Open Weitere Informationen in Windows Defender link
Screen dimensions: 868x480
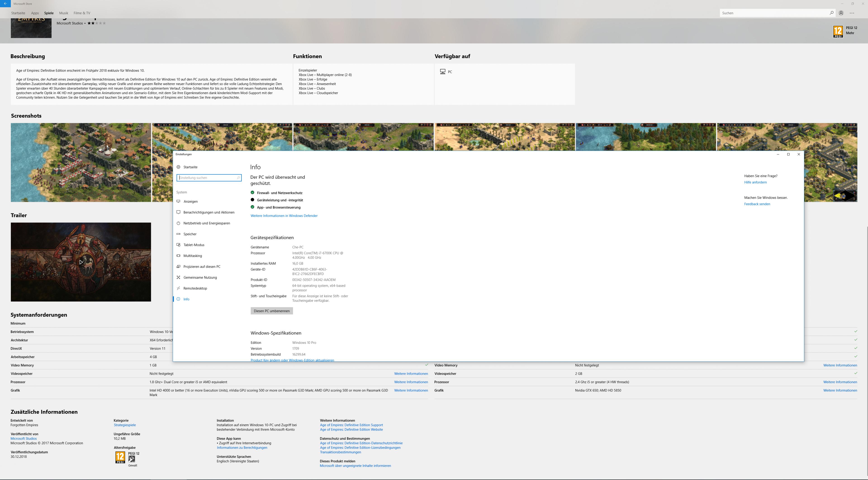[x=284, y=216]
